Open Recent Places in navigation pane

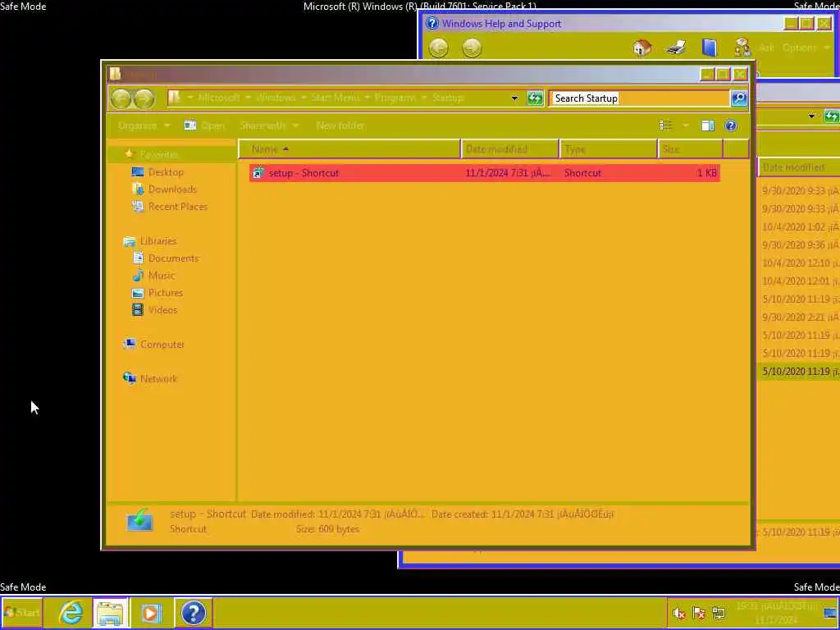point(178,206)
